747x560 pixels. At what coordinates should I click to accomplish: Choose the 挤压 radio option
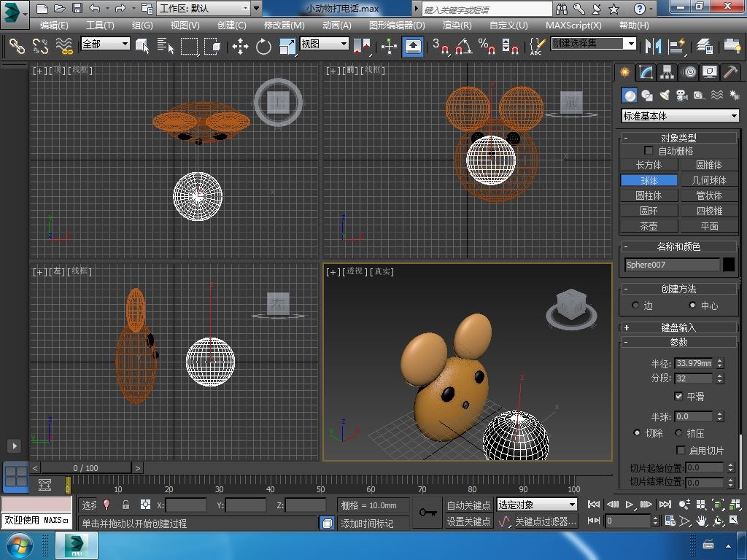[x=678, y=432]
